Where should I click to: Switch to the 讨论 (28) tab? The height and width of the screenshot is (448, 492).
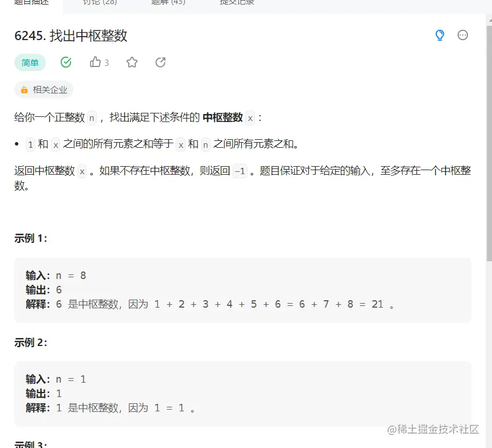100,2
